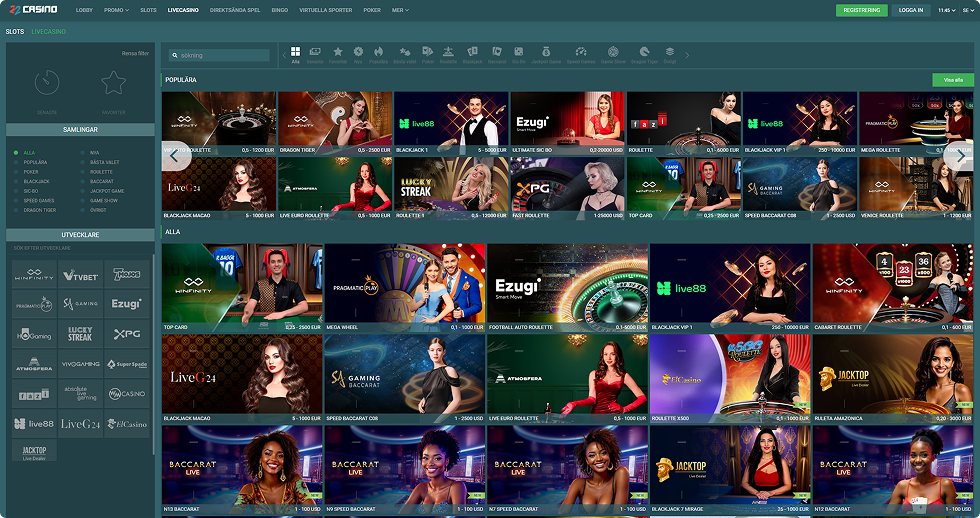Click the 22Casino logo
This screenshot has height=518, width=980.
34,9
